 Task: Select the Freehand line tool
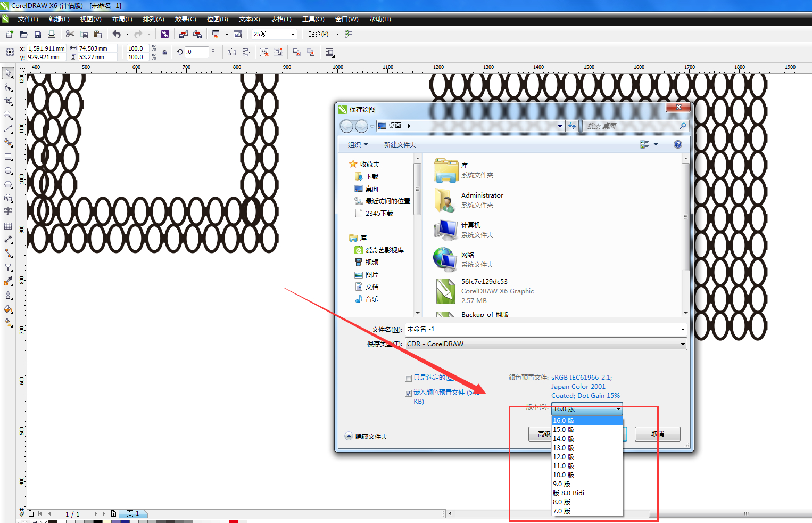9,129
